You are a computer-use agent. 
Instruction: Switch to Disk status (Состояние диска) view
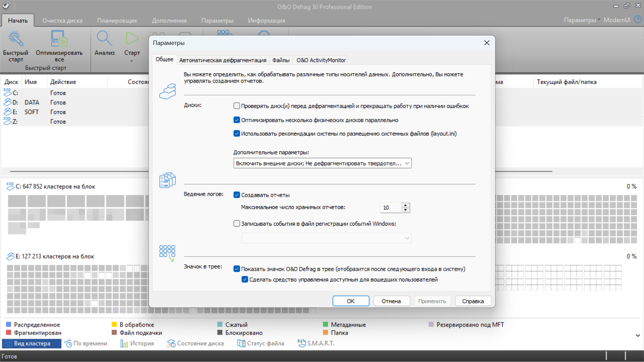click(171, 343)
